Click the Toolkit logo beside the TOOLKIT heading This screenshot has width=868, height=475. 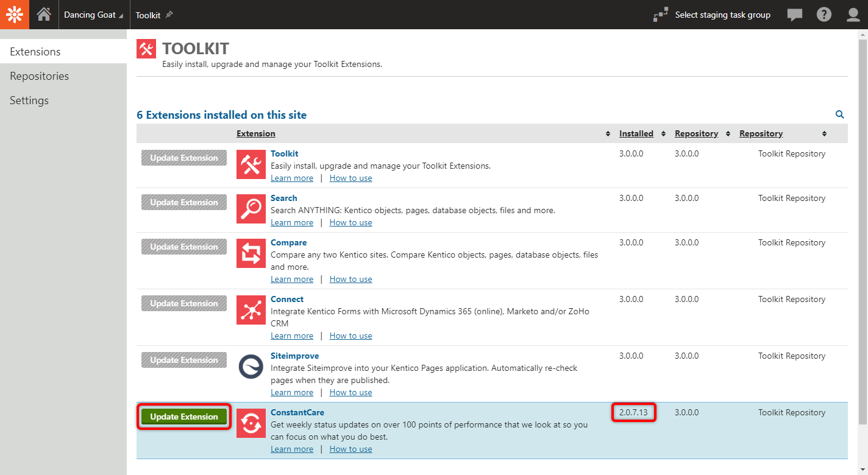coord(146,49)
